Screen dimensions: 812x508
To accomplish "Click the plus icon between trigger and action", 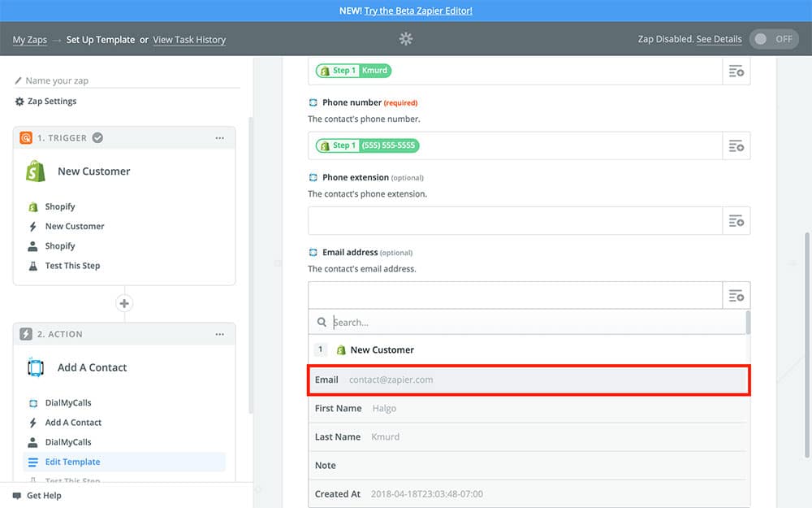I will (x=124, y=303).
